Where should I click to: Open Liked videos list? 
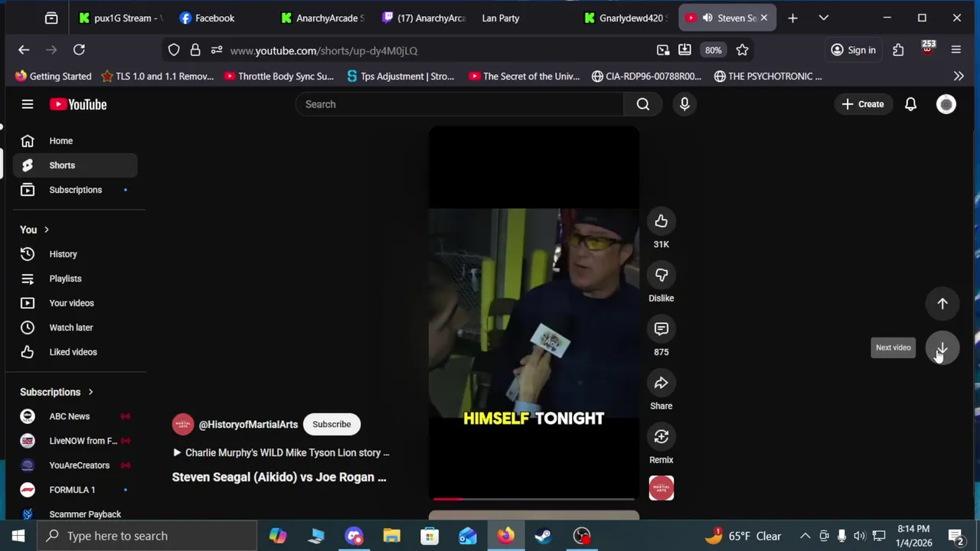[75, 352]
